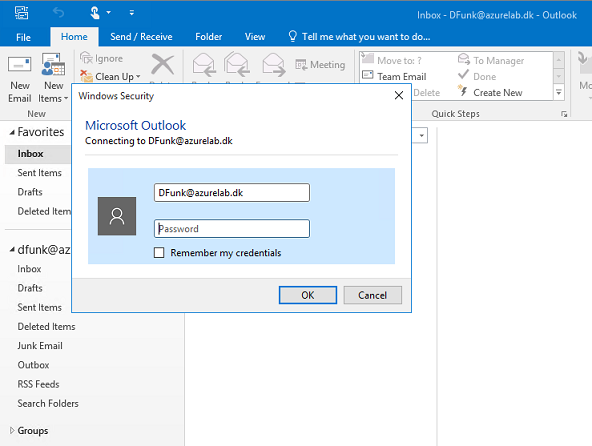Click the New Email icon
This screenshot has width=592, height=446.
(20, 65)
